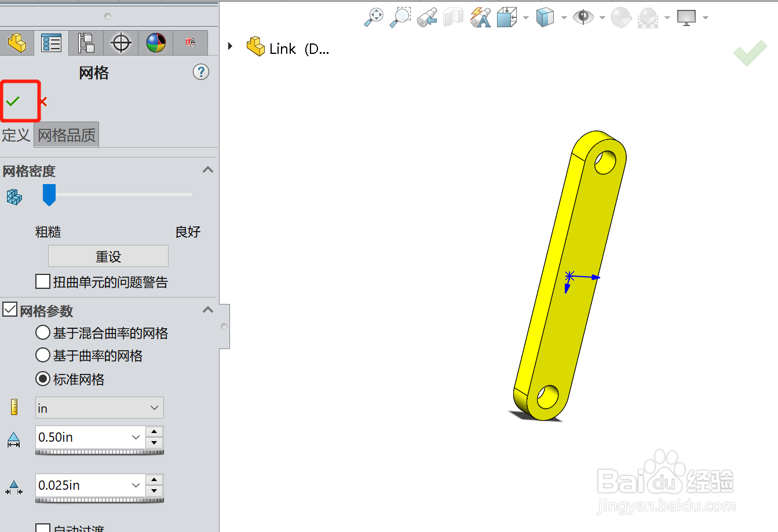Choose the 基于曲率的网格 option

43,355
